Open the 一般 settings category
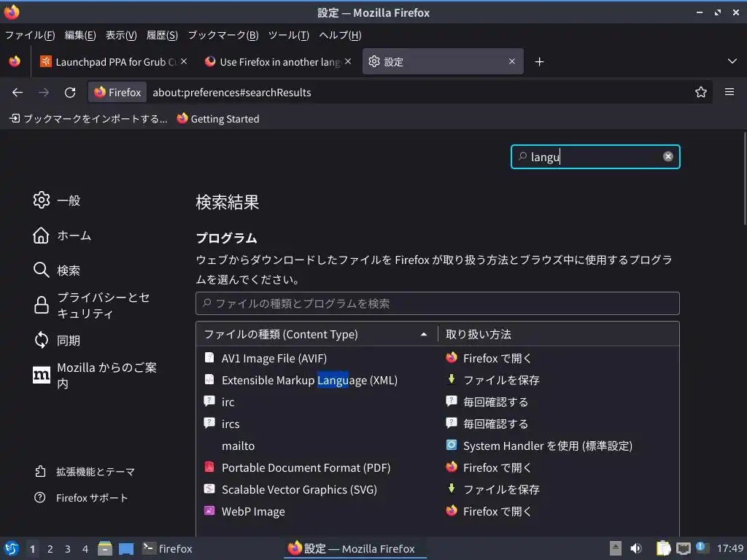Screen dimensions: 747x560 coord(57,201)
